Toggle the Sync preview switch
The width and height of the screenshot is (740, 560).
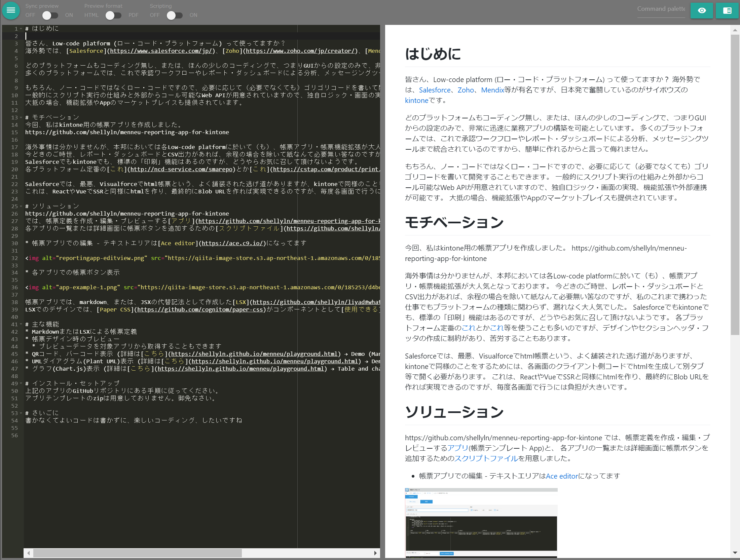(50, 15)
